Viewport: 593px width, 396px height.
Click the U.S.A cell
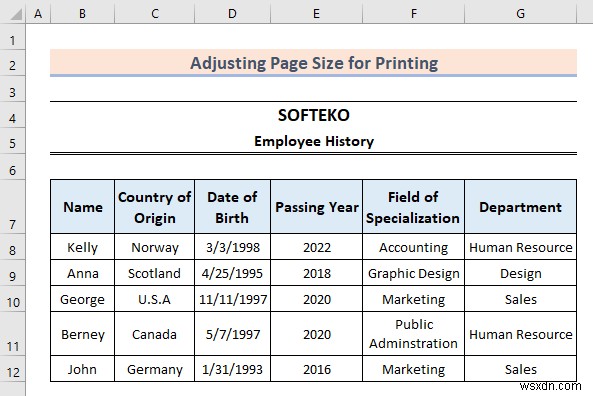pyautogui.click(x=154, y=299)
